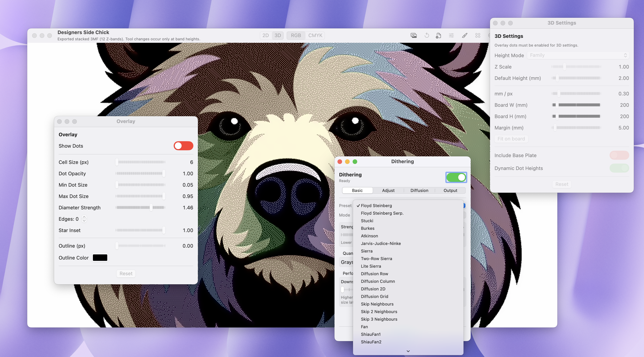Screen dimensions: 644x357
Task: Click the grid of circles icon in toolbar
Action: 478,35
